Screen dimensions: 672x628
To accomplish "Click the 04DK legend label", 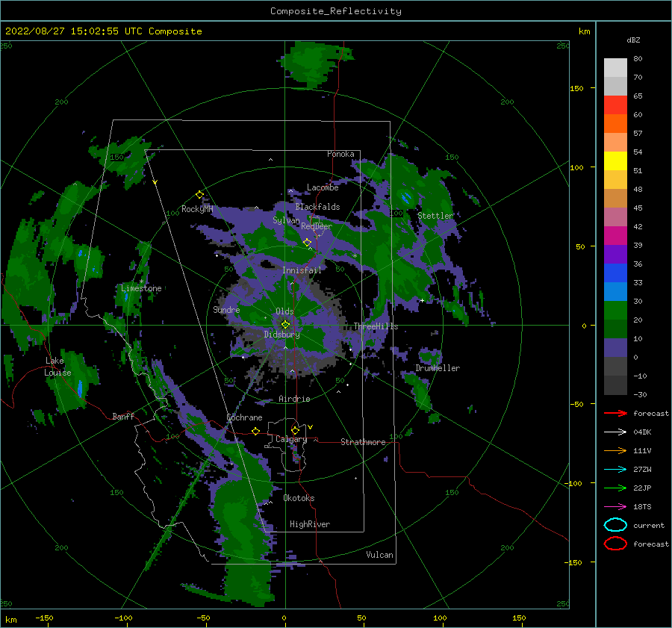I will point(642,432).
